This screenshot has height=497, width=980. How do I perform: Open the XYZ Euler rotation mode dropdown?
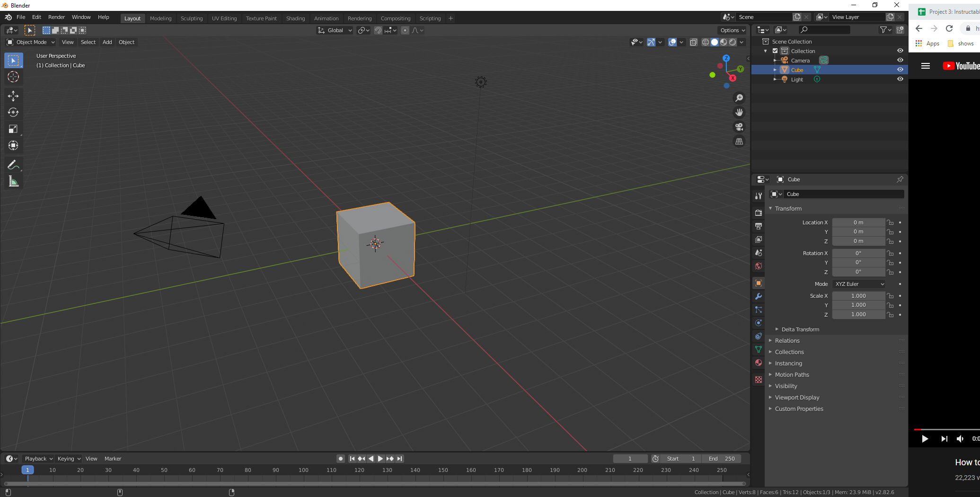(x=858, y=284)
